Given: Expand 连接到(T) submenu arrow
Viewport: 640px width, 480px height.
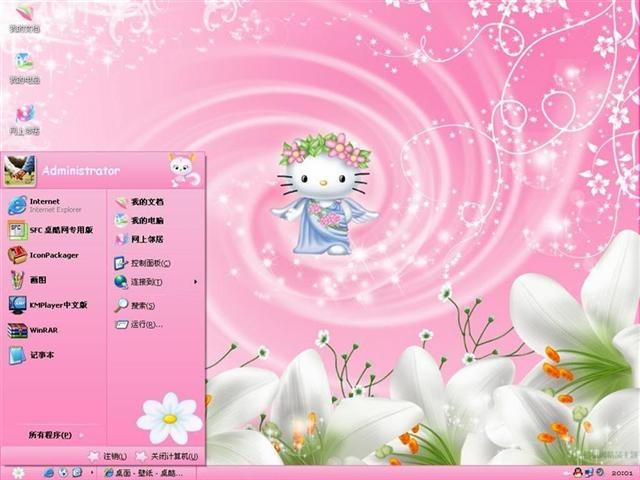Looking at the screenshot, I should pyautogui.click(x=196, y=282).
